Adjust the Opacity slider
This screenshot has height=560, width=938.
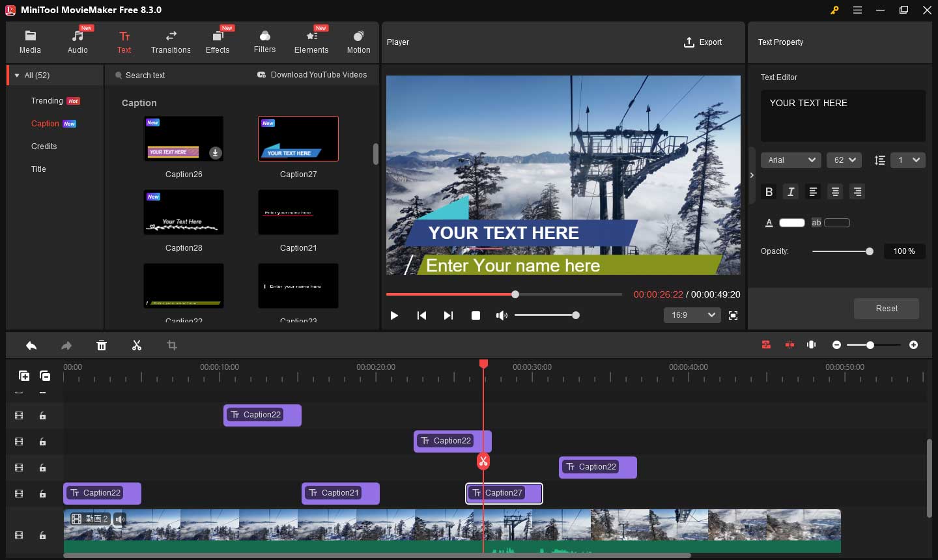tap(843, 251)
